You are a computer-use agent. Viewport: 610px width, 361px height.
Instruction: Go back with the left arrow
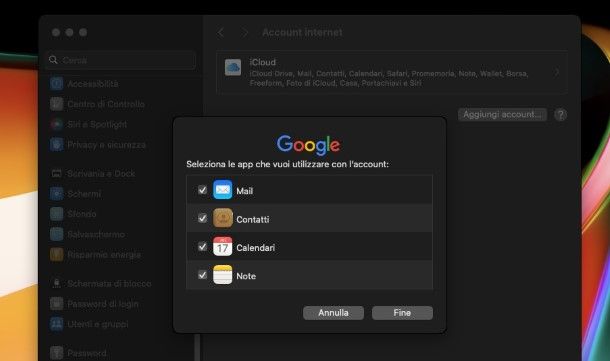tap(221, 33)
